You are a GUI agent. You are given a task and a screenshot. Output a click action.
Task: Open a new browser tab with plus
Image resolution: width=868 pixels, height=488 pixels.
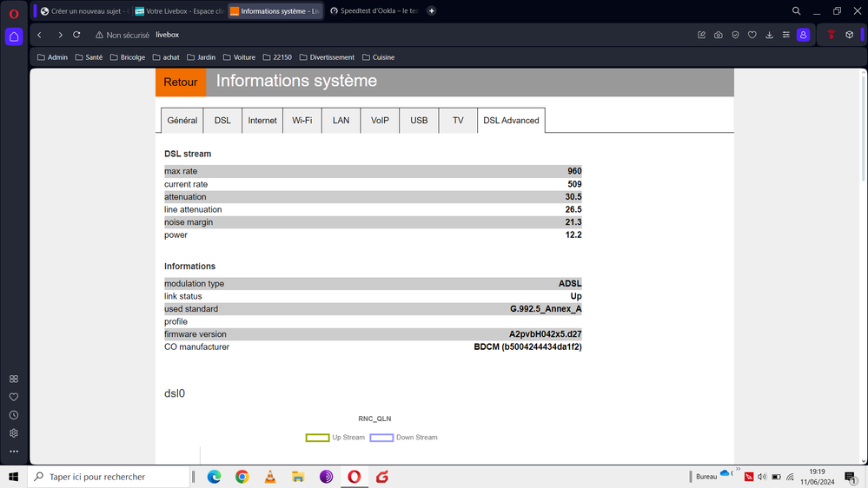(x=432, y=11)
